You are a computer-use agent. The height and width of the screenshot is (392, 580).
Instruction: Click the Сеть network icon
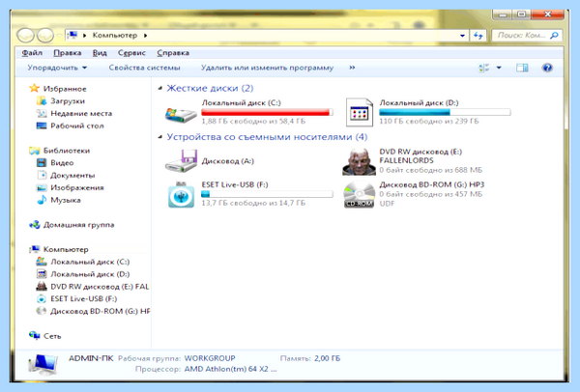point(34,335)
